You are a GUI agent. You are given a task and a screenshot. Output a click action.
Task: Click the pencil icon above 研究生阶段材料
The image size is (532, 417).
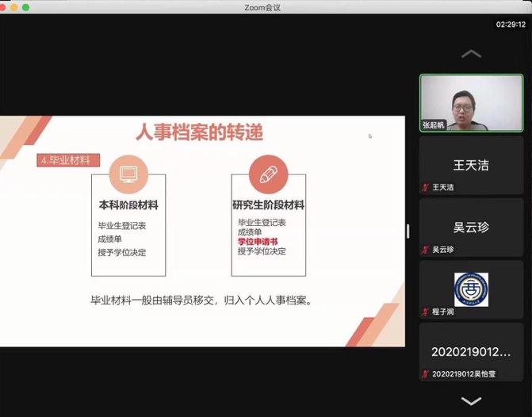[x=268, y=174]
